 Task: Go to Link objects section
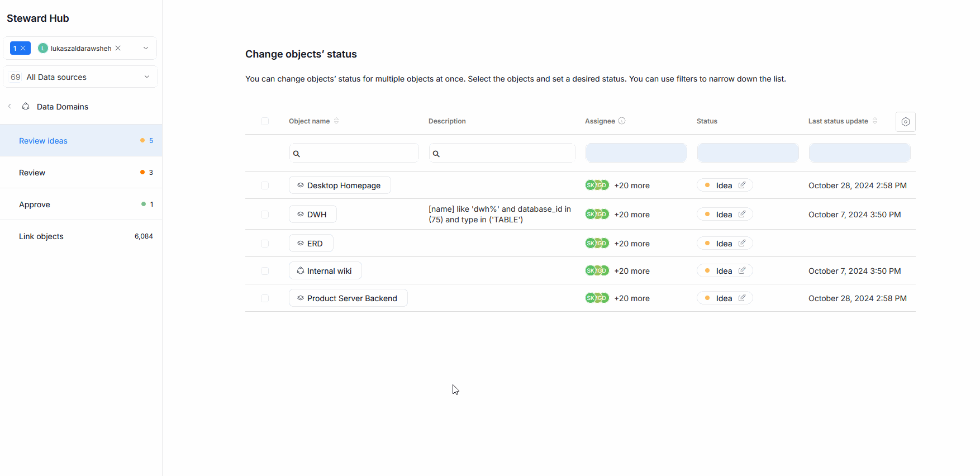(x=41, y=236)
